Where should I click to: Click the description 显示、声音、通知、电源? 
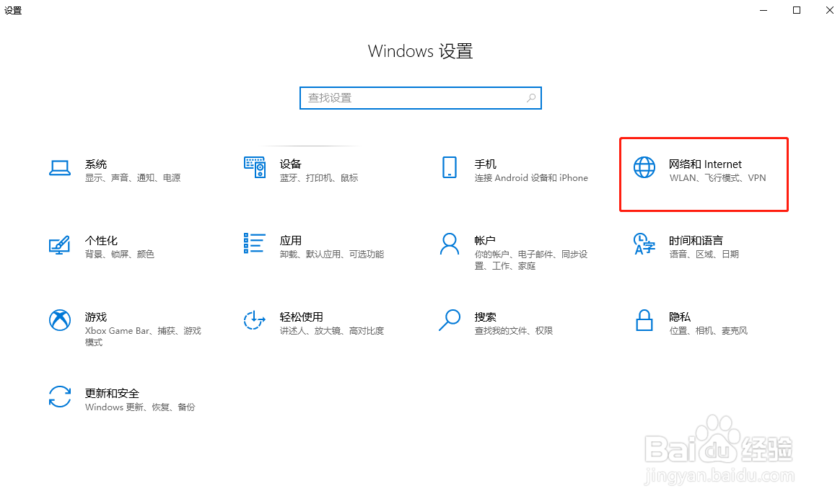coord(133,177)
